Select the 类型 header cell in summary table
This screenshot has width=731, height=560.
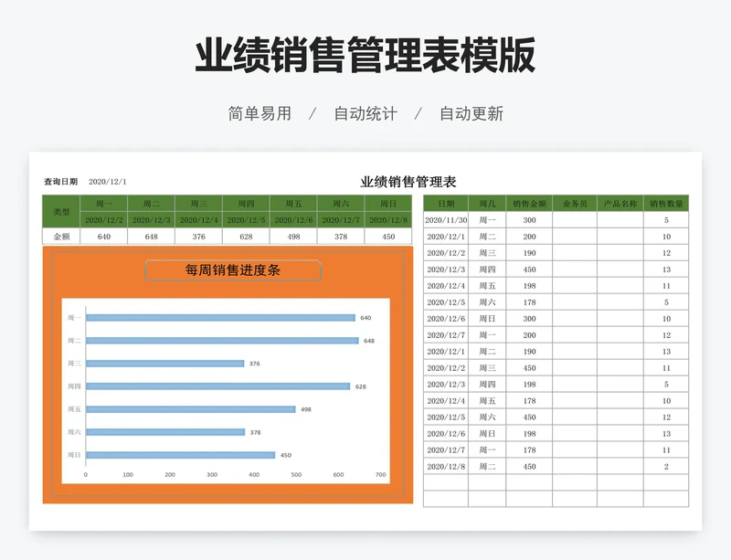[x=61, y=212]
